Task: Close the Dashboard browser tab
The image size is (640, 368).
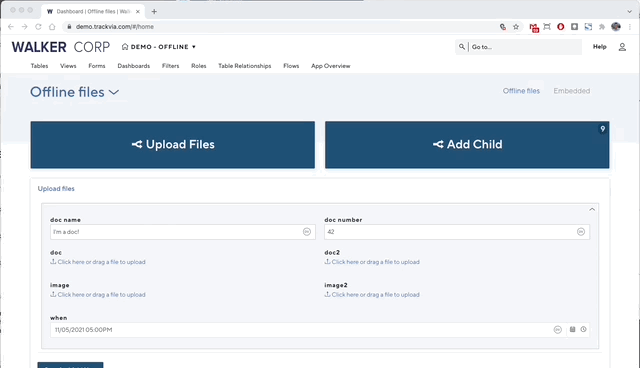Action: tap(138, 11)
